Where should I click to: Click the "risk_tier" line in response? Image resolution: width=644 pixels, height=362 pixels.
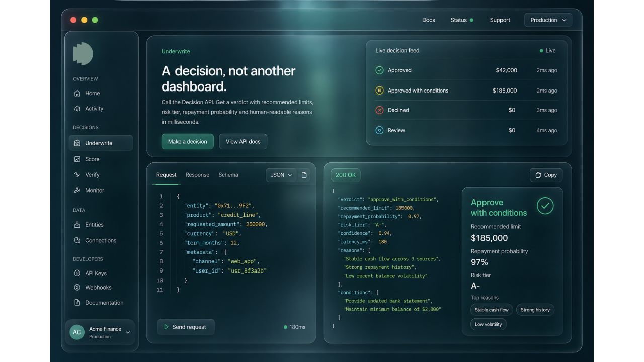pyautogui.click(x=361, y=225)
